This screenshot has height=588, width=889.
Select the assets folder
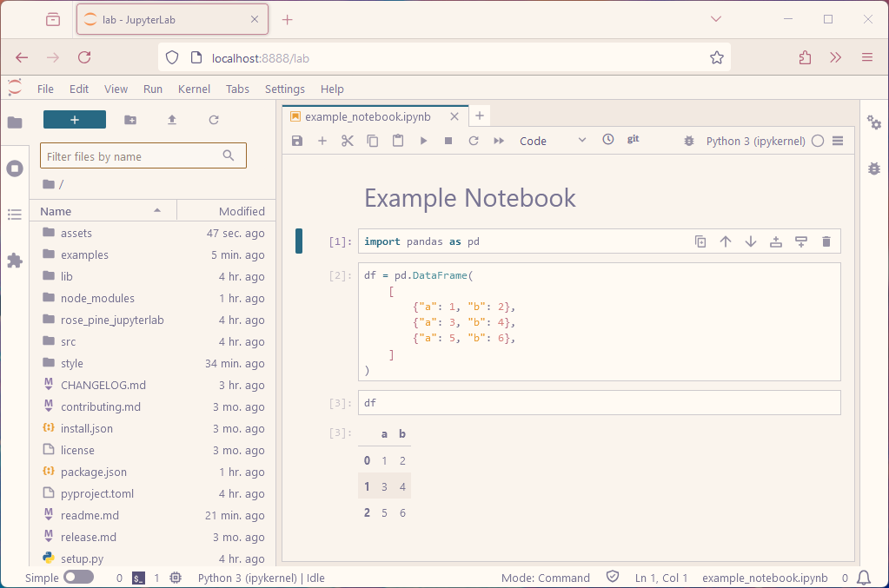pos(153,233)
